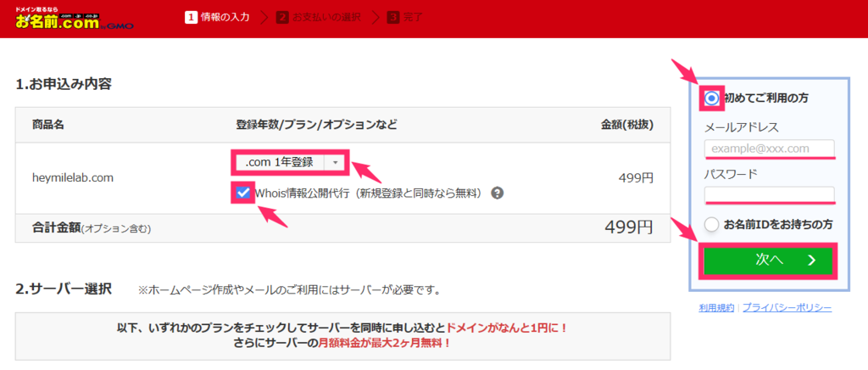
Task: Open the .com 1年登録 dropdown
Action: click(290, 162)
